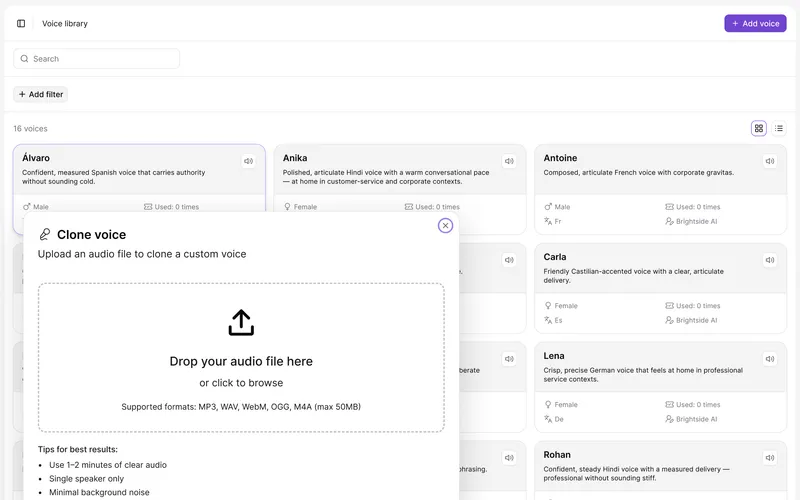Click 'Tips for best results:' heading
800x500 pixels.
(78, 449)
